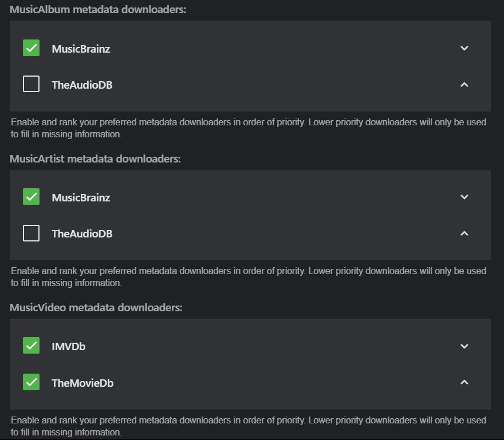Disable MusicBrainz for MusicAlbum metadata

(31, 48)
